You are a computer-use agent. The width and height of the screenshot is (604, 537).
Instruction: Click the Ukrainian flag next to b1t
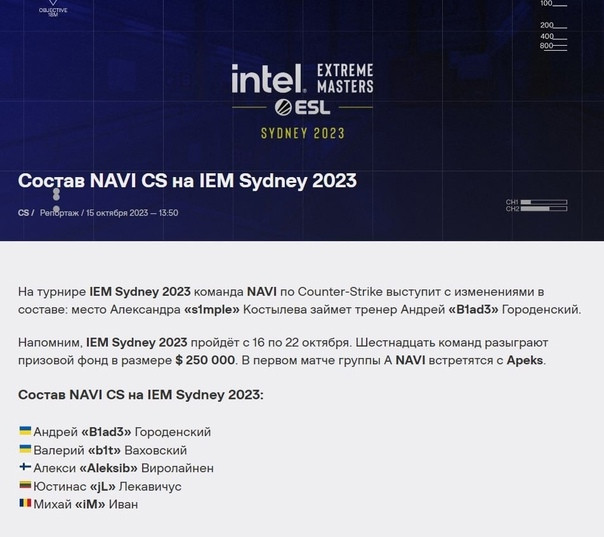click(25, 448)
